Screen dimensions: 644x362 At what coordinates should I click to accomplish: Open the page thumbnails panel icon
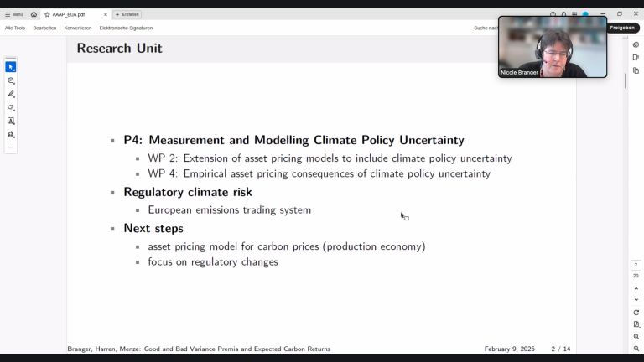coord(636,70)
